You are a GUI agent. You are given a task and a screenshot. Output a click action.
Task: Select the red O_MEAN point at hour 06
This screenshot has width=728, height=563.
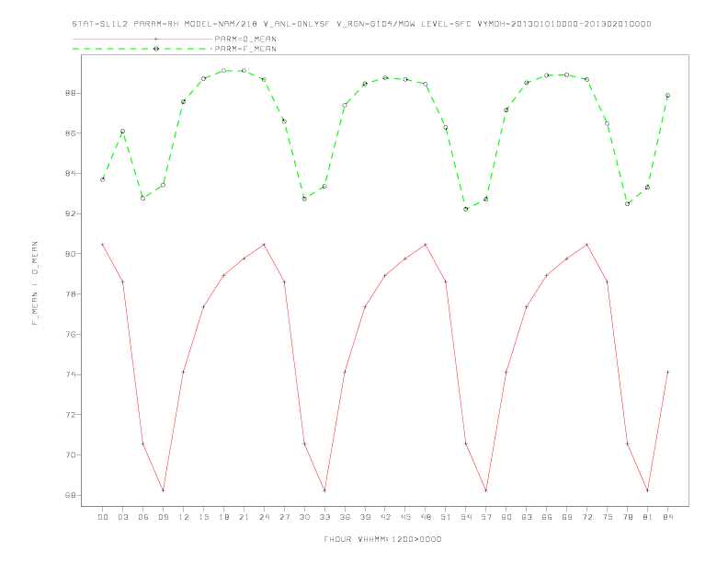coord(143,444)
